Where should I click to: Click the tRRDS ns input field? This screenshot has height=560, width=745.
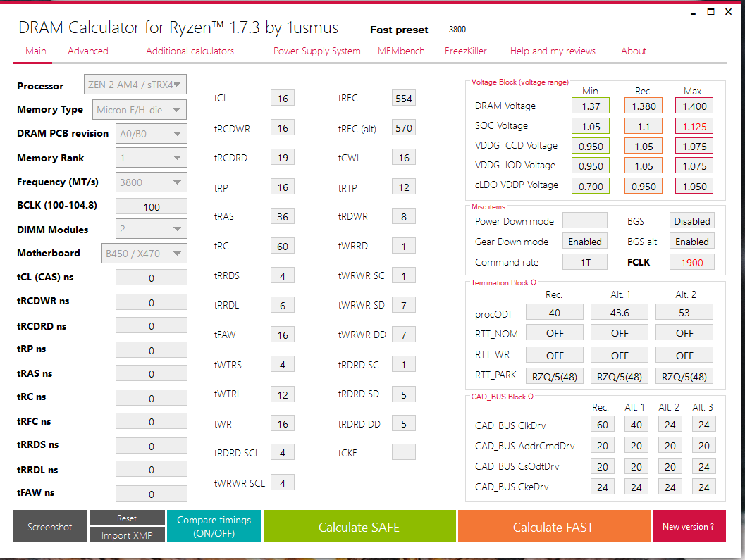(x=151, y=446)
